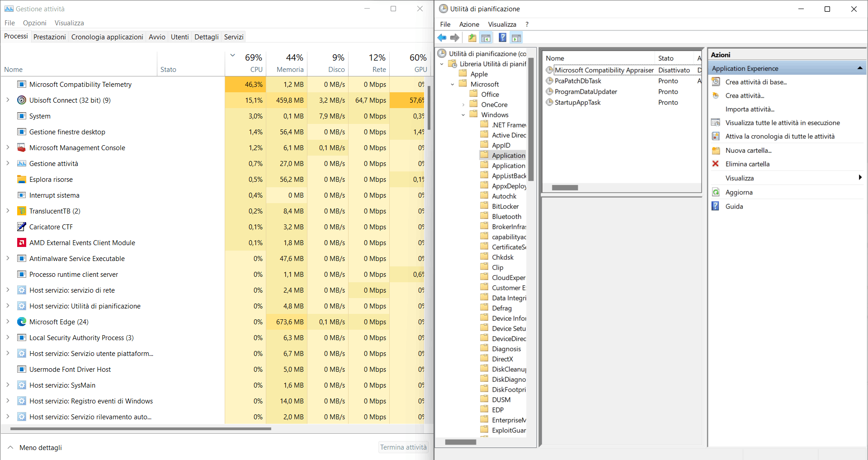The width and height of the screenshot is (868, 460).
Task: Expand the TranslucentTB (2) process group
Action: pos(8,211)
